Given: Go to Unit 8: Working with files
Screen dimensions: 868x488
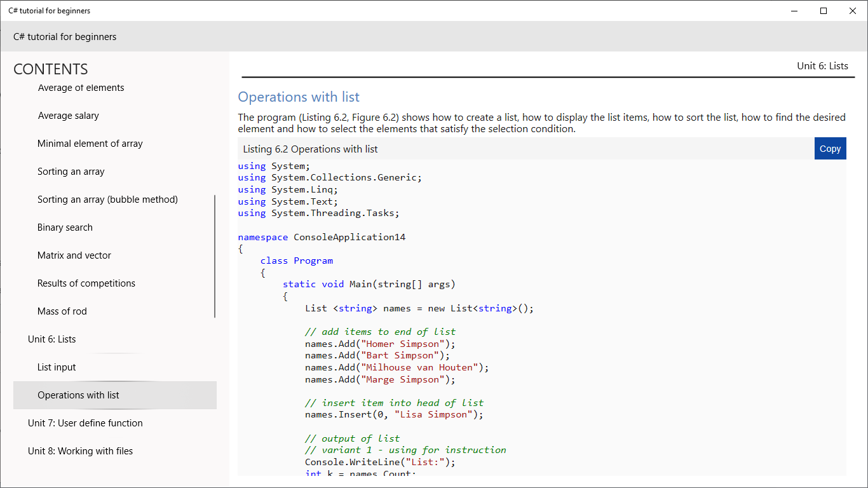Looking at the screenshot, I should point(80,451).
